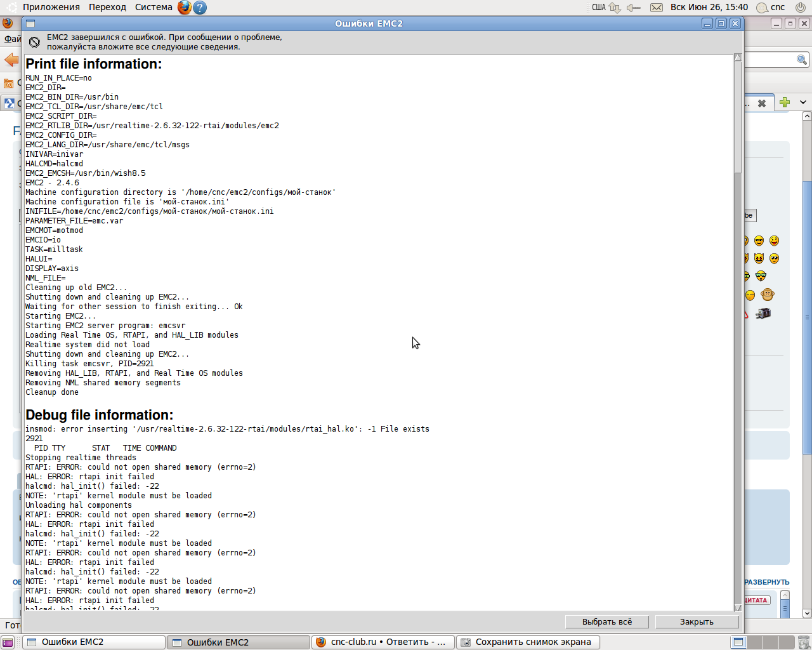Click the dialog scrollbar down arrow
Screen dimensions: 812x650
tap(738, 607)
